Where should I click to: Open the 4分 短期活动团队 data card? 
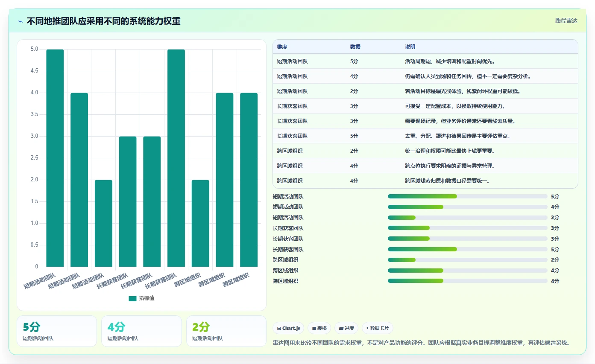click(x=141, y=331)
